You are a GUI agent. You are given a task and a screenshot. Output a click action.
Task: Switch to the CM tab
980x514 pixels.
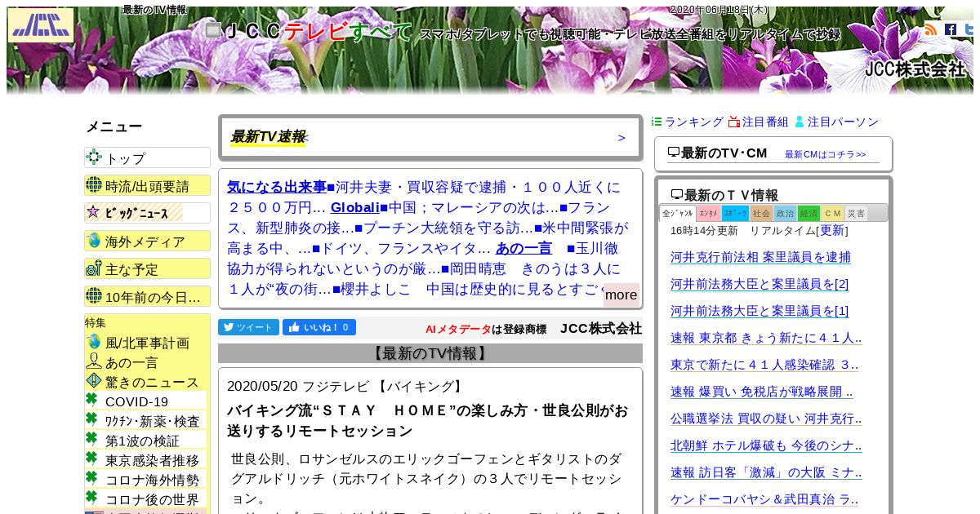coord(832,214)
